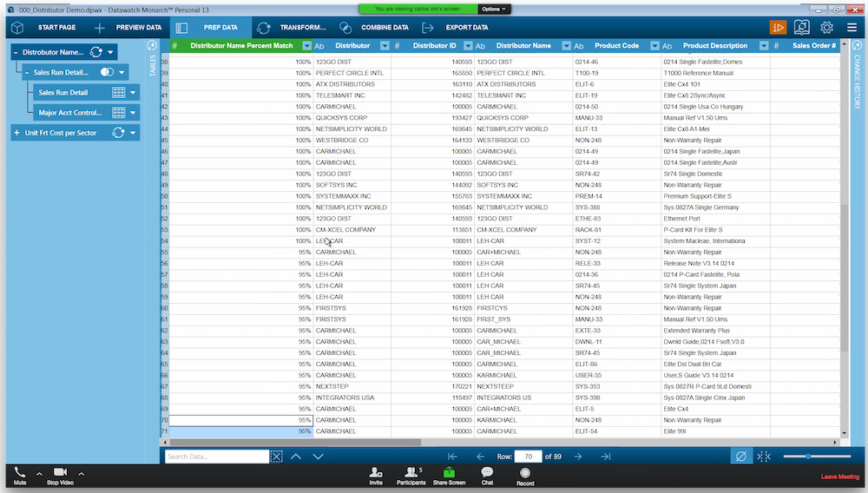Jump to the last row
This screenshot has width=868, height=493.
(606, 457)
